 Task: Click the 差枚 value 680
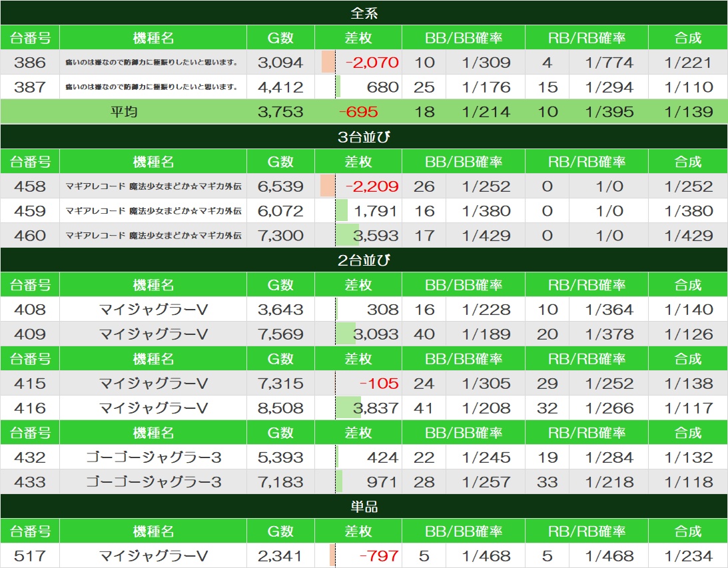(382, 87)
